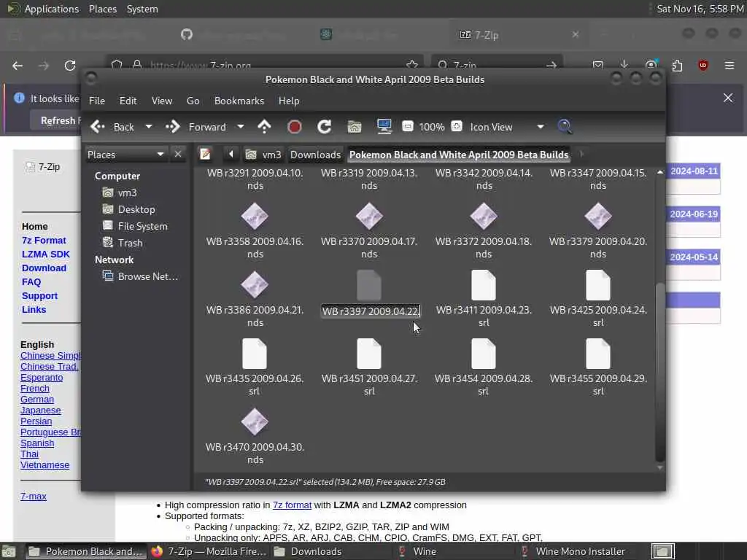This screenshot has height=560, width=747.
Task: Click the file list vertical scrollbar
Action: pyautogui.click(x=659, y=372)
